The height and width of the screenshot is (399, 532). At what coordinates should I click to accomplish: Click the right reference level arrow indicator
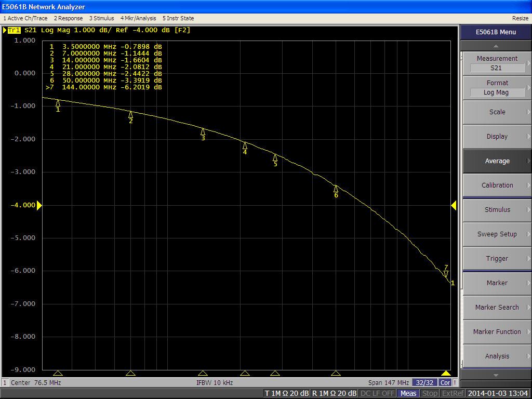pos(454,205)
